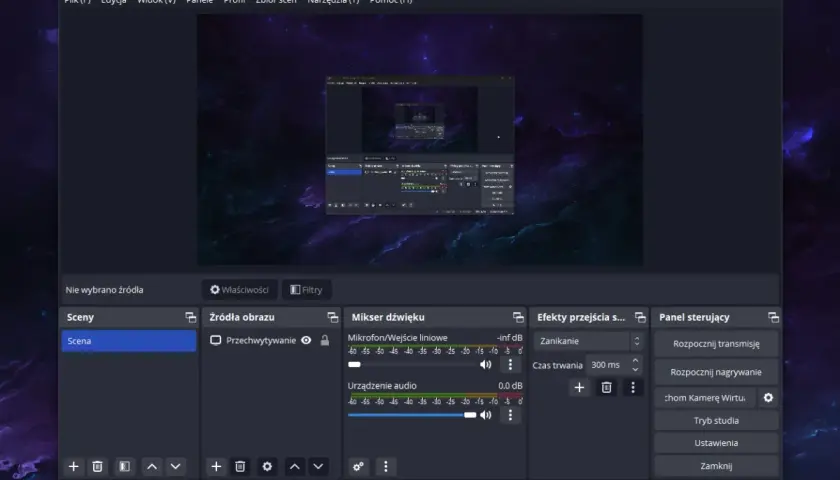Image resolution: width=840 pixels, height=480 pixels.
Task: Move the scene down with the Sceny down arrow
Action: 175,466
